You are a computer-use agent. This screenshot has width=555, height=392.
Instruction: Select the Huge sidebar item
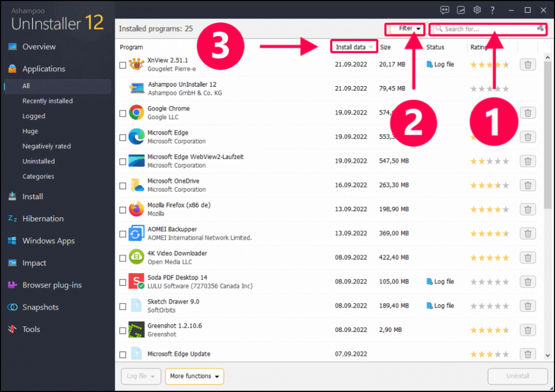coord(30,131)
